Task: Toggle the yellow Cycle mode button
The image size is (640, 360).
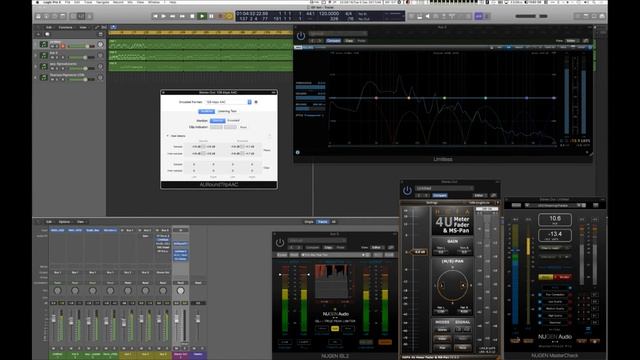Action: click(229, 16)
